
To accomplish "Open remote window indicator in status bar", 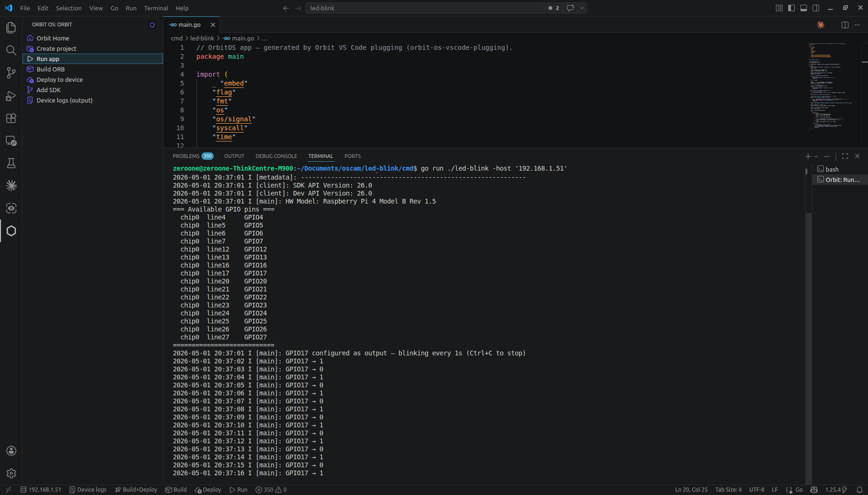I will 8,490.
